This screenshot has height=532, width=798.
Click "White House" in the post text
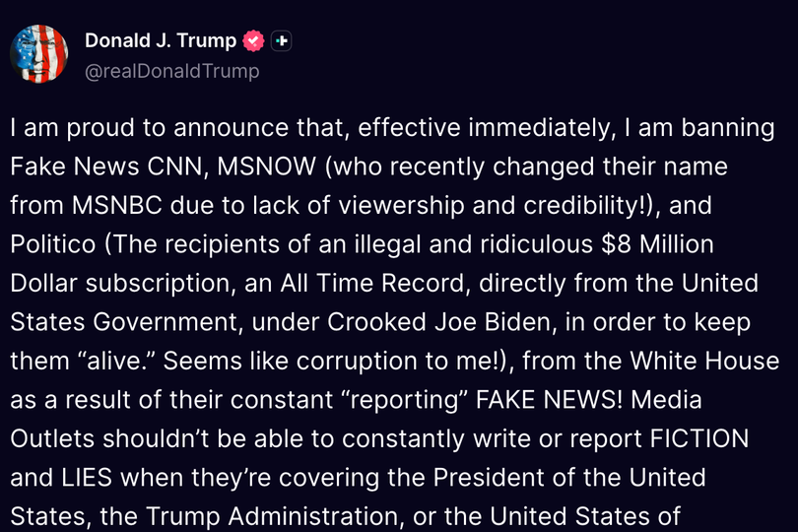pyautogui.click(x=704, y=361)
